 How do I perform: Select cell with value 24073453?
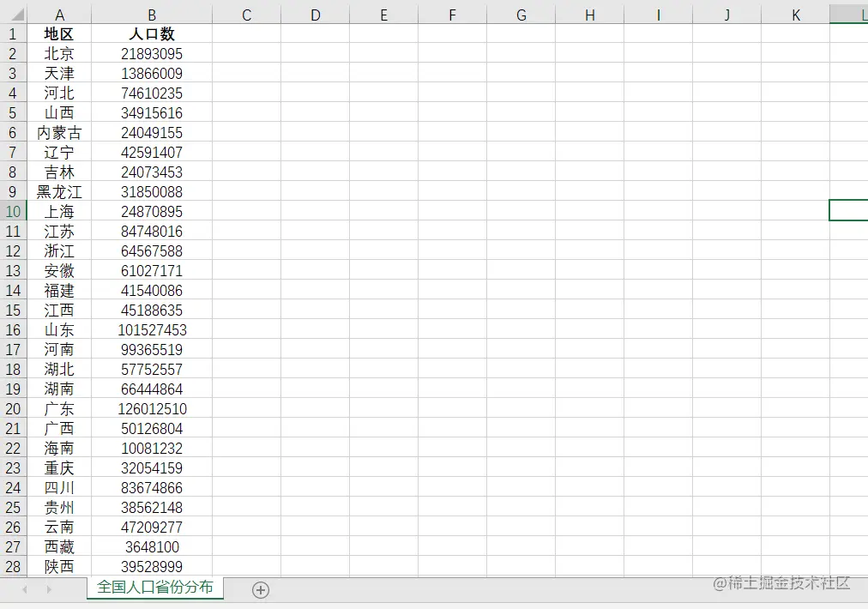(x=152, y=172)
